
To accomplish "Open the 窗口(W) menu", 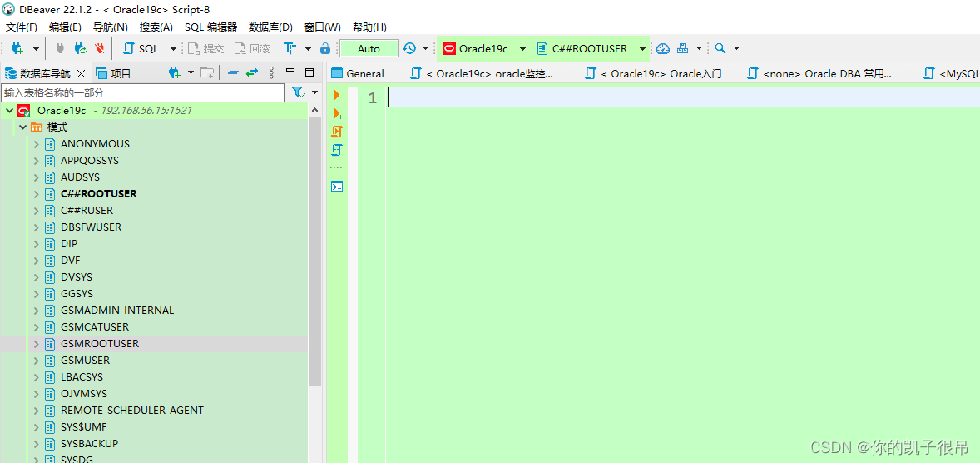I will tap(323, 27).
